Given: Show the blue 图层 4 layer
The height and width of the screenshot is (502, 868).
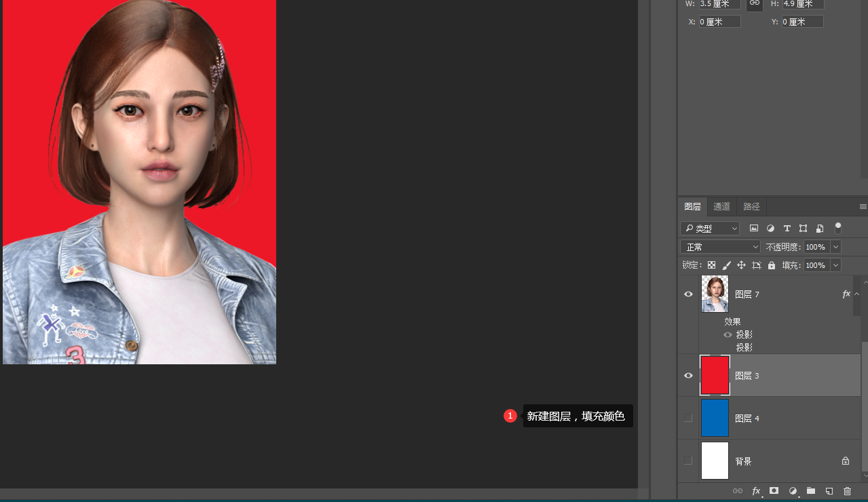Looking at the screenshot, I should pos(688,418).
